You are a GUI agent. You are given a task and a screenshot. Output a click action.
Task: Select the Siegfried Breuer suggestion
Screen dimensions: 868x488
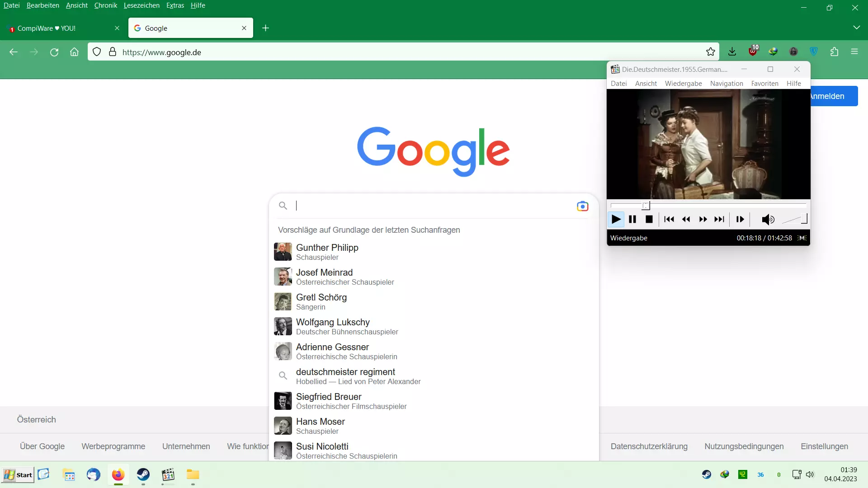tap(434, 401)
